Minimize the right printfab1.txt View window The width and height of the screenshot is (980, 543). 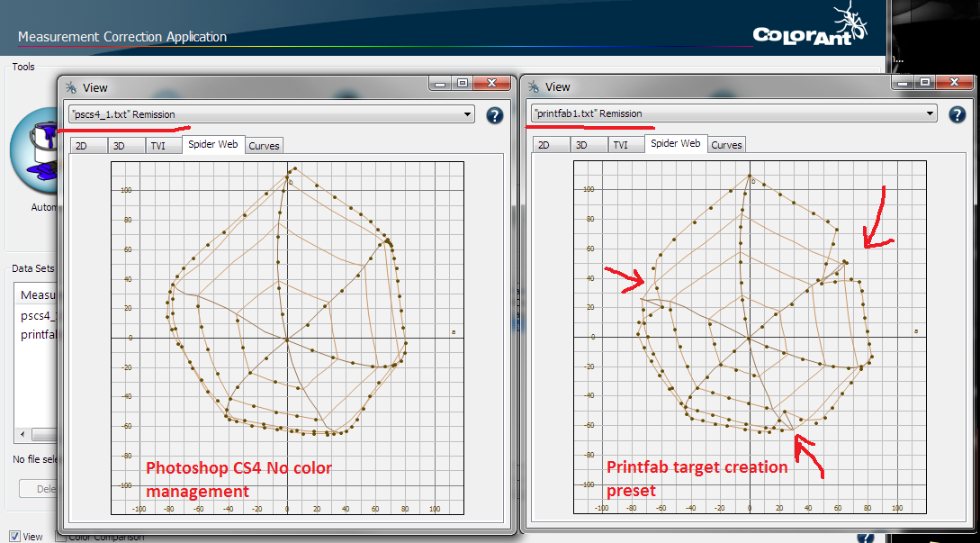point(902,82)
